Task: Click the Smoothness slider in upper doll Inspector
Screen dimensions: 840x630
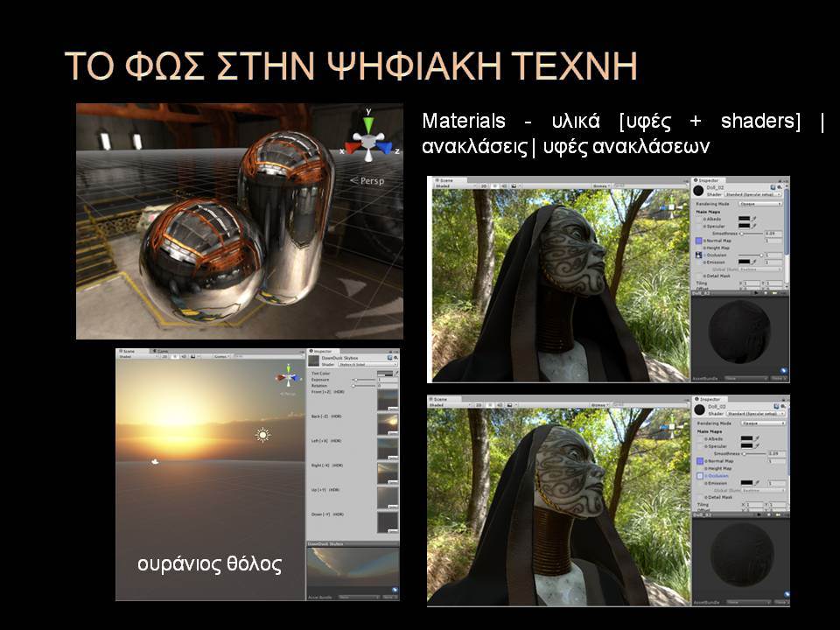Action: point(751,234)
